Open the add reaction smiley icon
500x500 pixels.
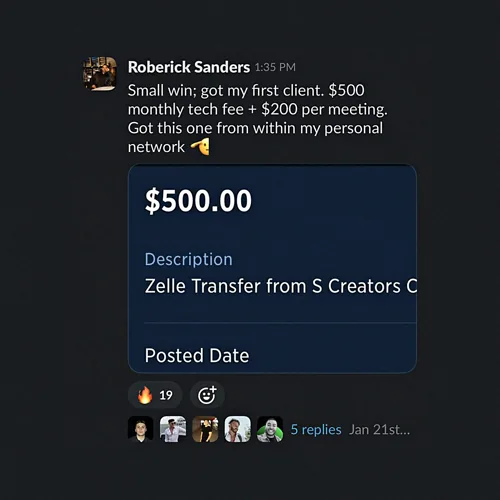(207, 395)
